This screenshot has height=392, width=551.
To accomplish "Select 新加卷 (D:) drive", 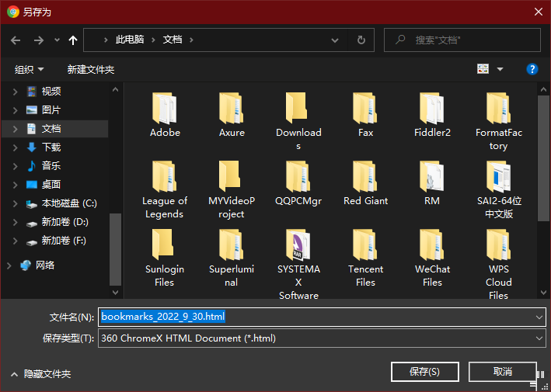I will pyautogui.click(x=65, y=222).
